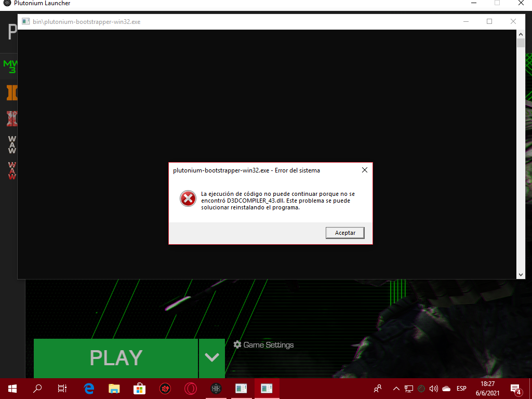Image resolution: width=532 pixels, height=399 pixels.
Task: Open Game Settings
Action: pyautogui.click(x=263, y=345)
